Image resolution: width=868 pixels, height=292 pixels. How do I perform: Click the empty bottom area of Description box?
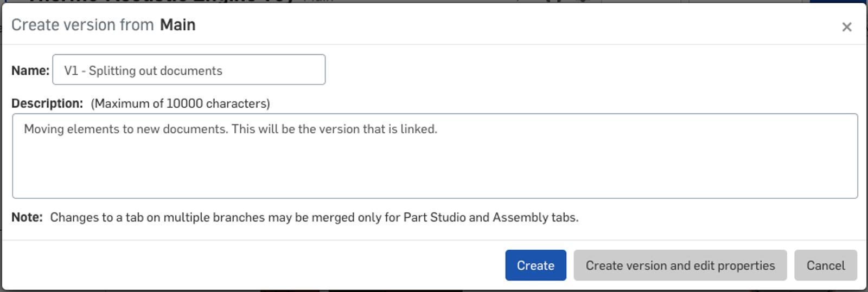click(x=434, y=181)
